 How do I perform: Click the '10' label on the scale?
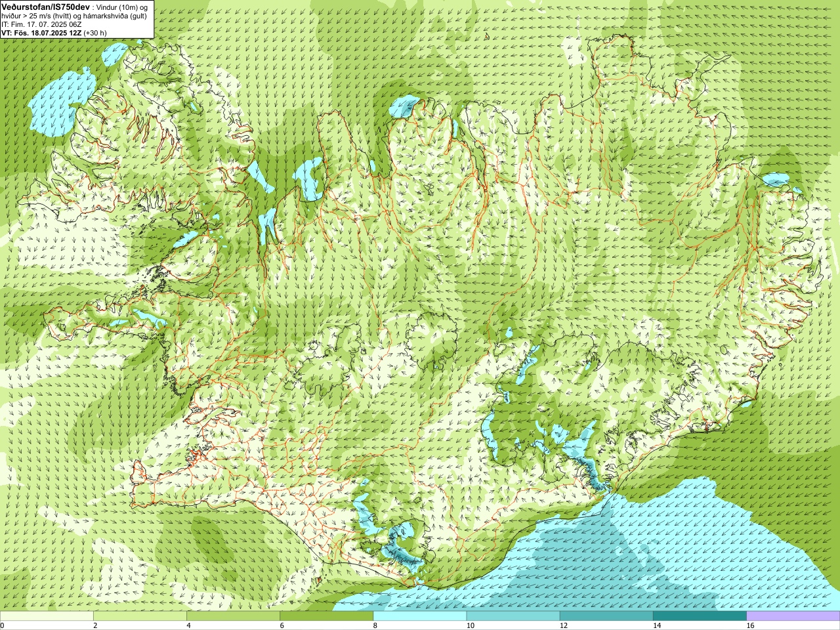click(x=471, y=625)
